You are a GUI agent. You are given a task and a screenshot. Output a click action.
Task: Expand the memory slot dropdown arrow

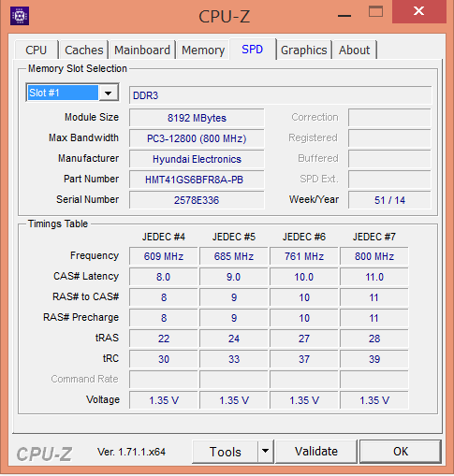click(109, 93)
